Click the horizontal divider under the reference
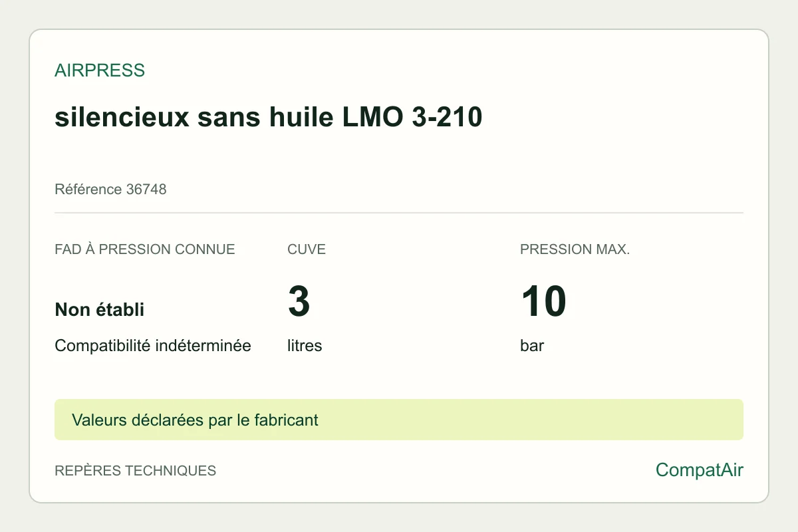This screenshot has width=798, height=532. click(x=399, y=213)
